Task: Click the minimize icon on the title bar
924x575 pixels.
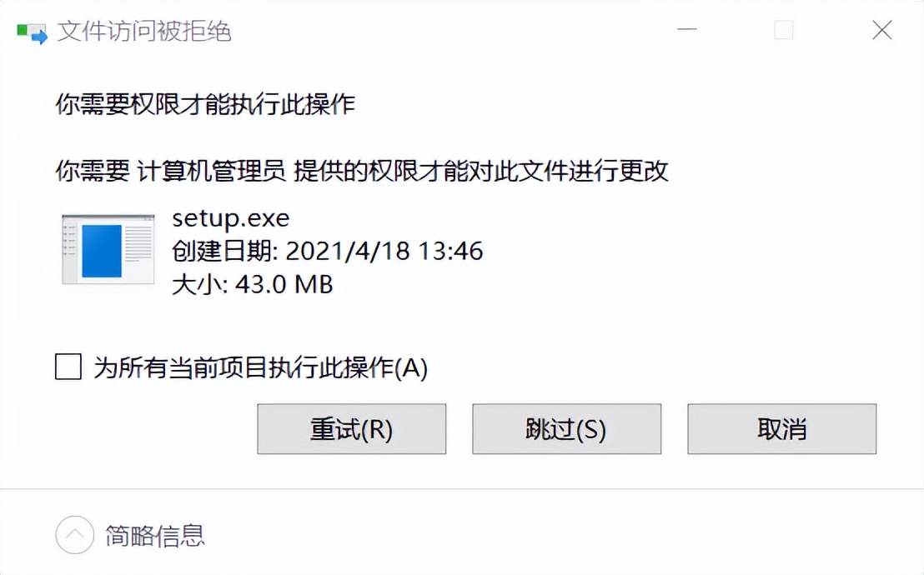Action: 687,30
